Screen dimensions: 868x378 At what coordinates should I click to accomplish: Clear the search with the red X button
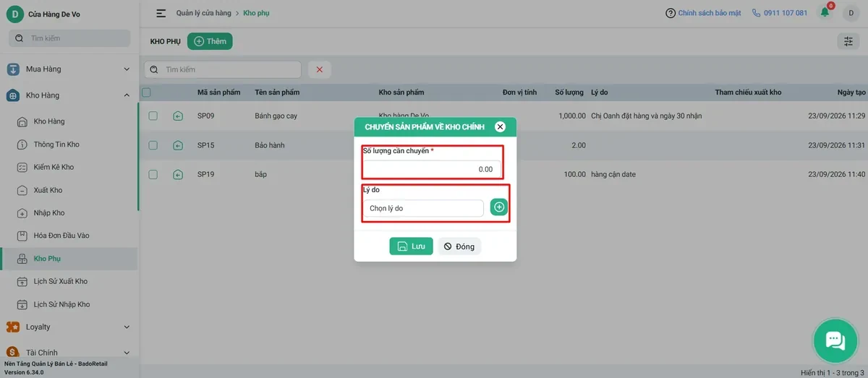tap(319, 69)
